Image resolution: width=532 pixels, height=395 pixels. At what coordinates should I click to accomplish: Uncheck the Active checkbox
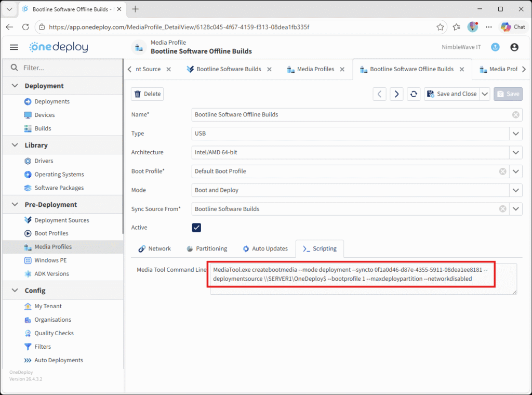point(196,228)
